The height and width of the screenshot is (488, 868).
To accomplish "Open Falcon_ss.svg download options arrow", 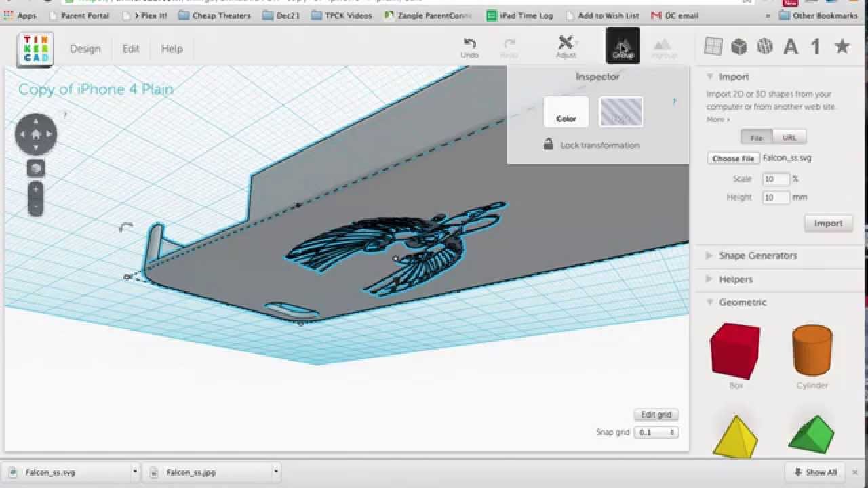I will (135, 472).
